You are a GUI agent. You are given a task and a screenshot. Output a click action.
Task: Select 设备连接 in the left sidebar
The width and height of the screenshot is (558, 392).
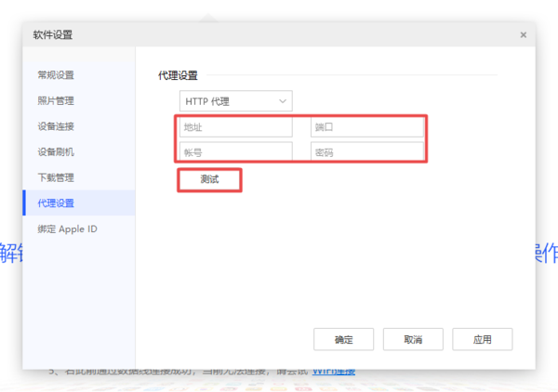pyautogui.click(x=56, y=126)
